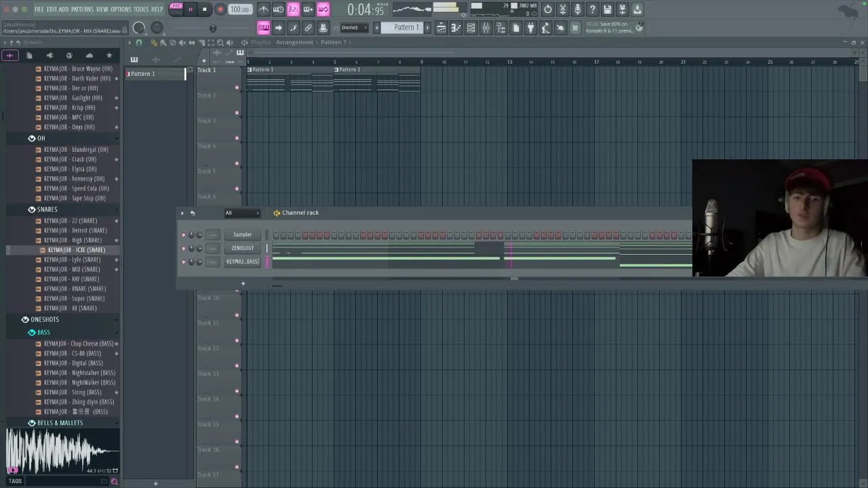Click the undo history circular arrow icon
Screen dimensions: 868x488
coord(548,9)
